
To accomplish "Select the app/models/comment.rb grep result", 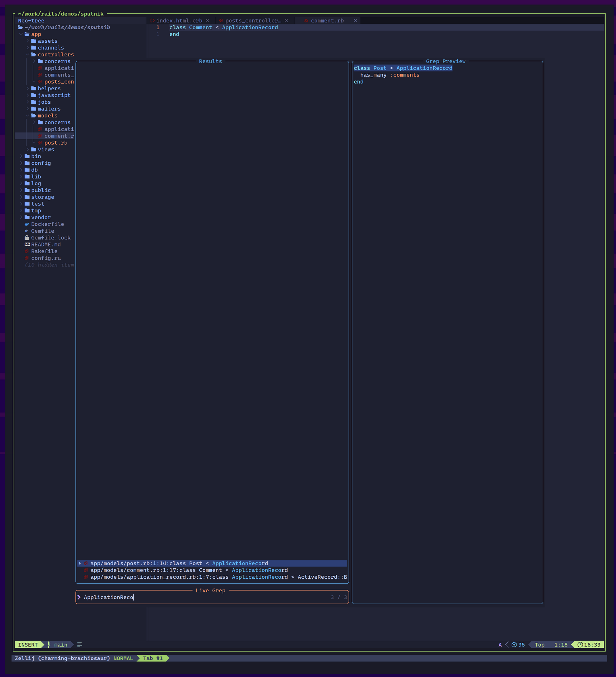I will [x=189, y=570].
